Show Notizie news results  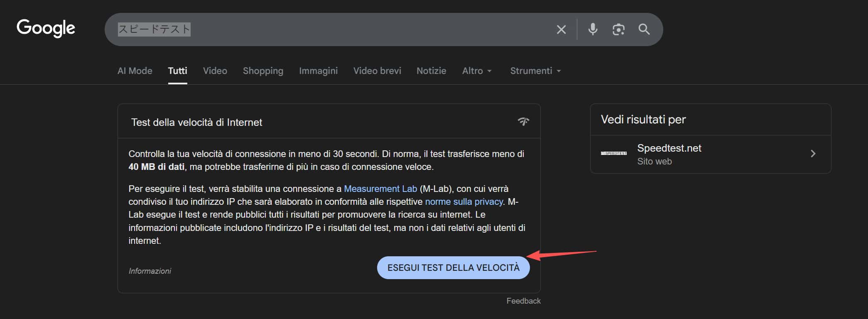click(x=431, y=71)
